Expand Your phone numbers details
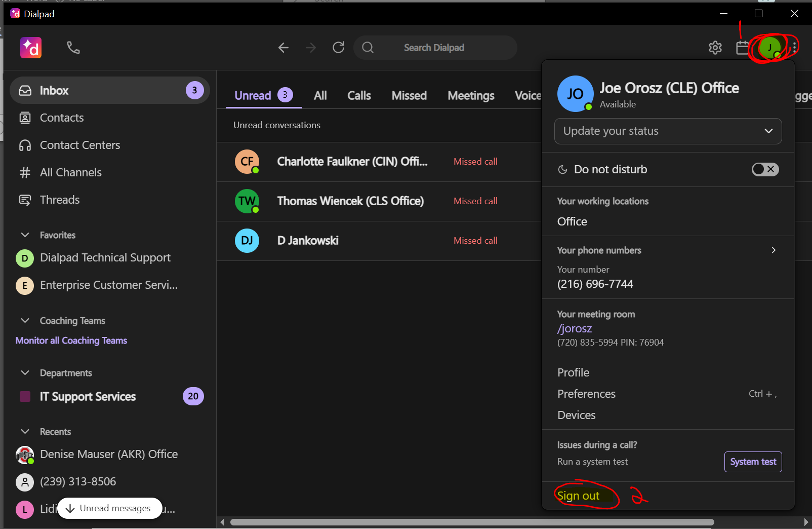The image size is (812, 529). click(774, 250)
